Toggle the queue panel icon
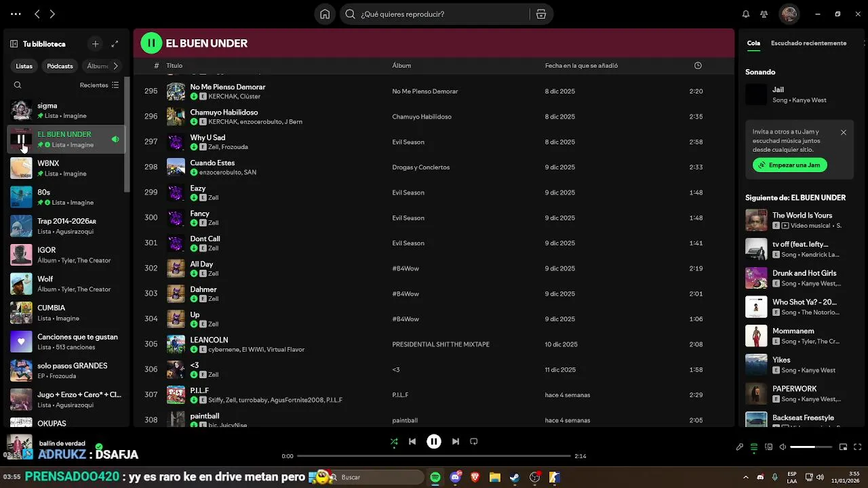The width and height of the screenshot is (868, 488). [x=754, y=447]
